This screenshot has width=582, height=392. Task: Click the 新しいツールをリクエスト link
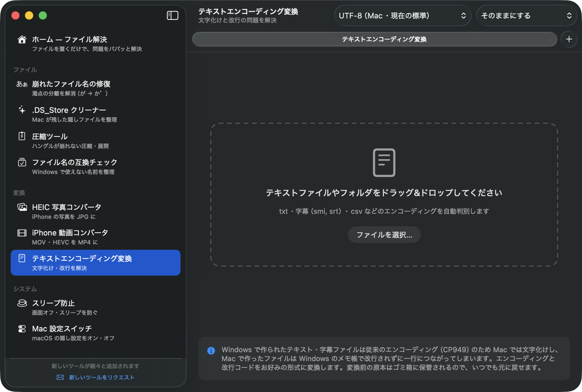click(102, 377)
